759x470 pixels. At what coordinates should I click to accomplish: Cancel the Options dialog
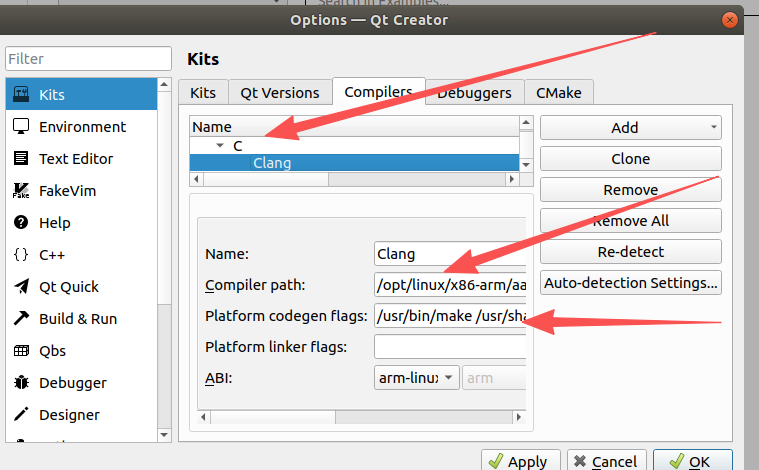(x=607, y=461)
